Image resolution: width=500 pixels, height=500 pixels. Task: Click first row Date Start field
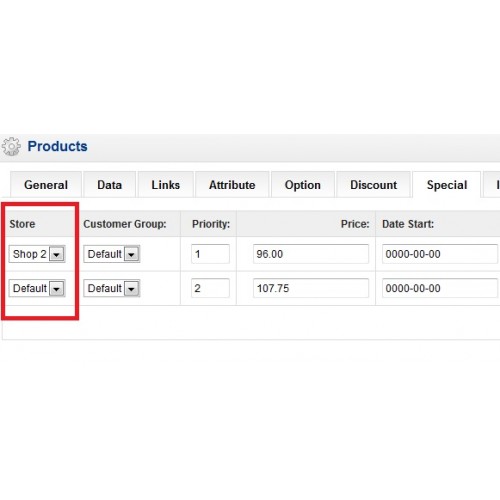click(x=440, y=254)
